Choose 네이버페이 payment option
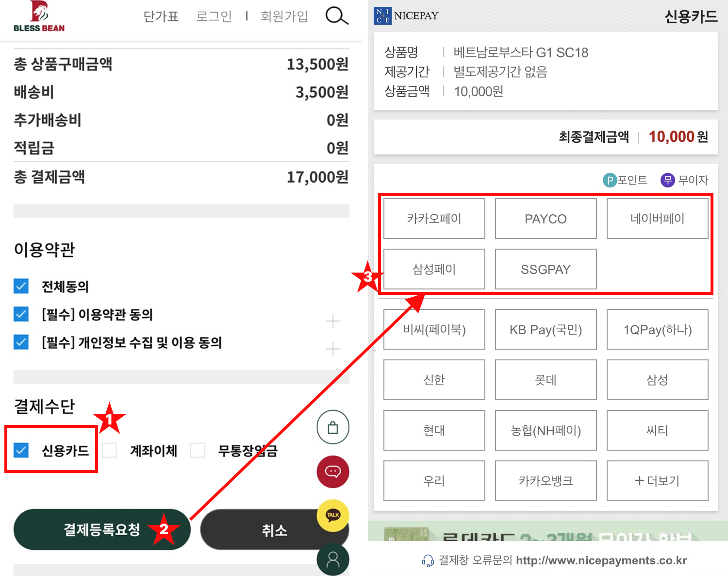This screenshot has width=728, height=576. [x=658, y=219]
